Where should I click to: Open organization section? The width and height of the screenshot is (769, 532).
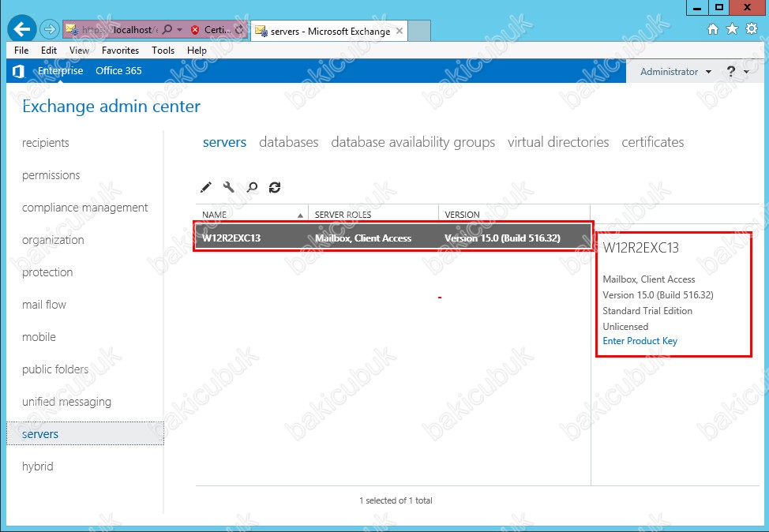(x=53, y=240)
